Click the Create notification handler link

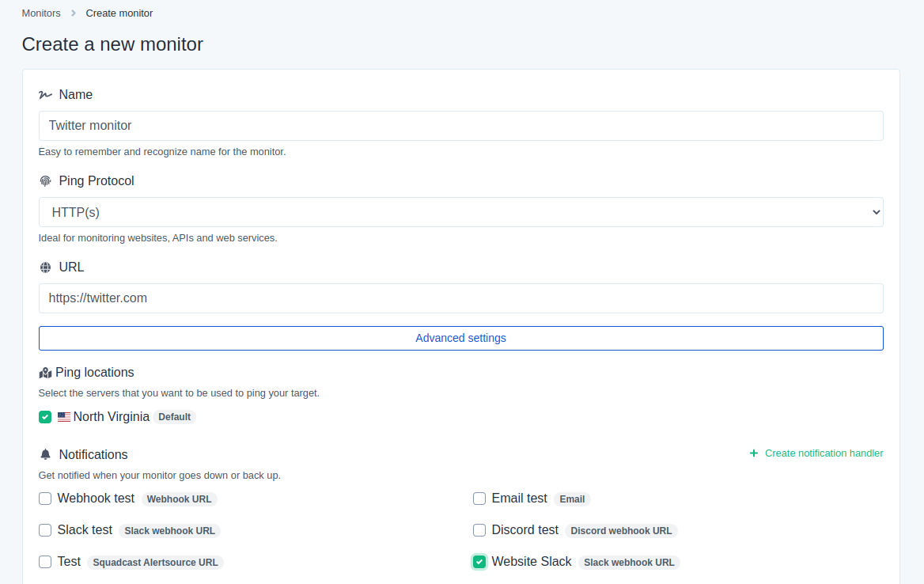[x=824, y=453]
